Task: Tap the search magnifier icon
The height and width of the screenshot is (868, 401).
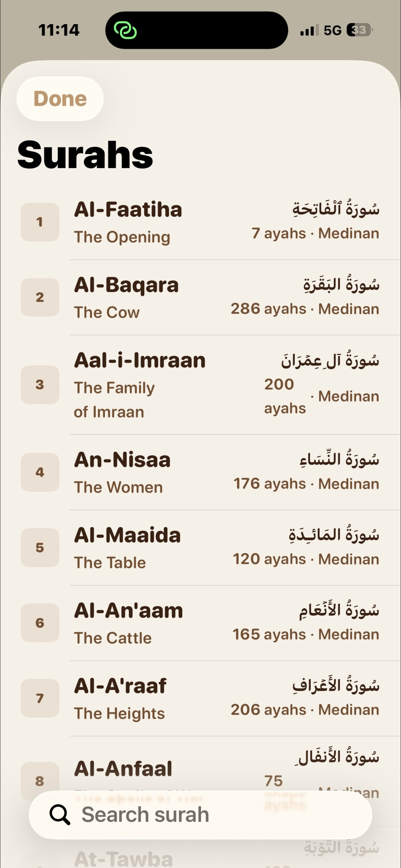Action: click(60, 815)
